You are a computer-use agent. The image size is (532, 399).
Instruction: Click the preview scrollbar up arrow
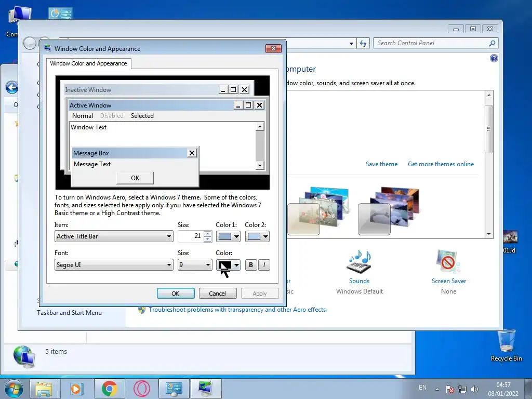pyautogui.click(x=260, y=127)
